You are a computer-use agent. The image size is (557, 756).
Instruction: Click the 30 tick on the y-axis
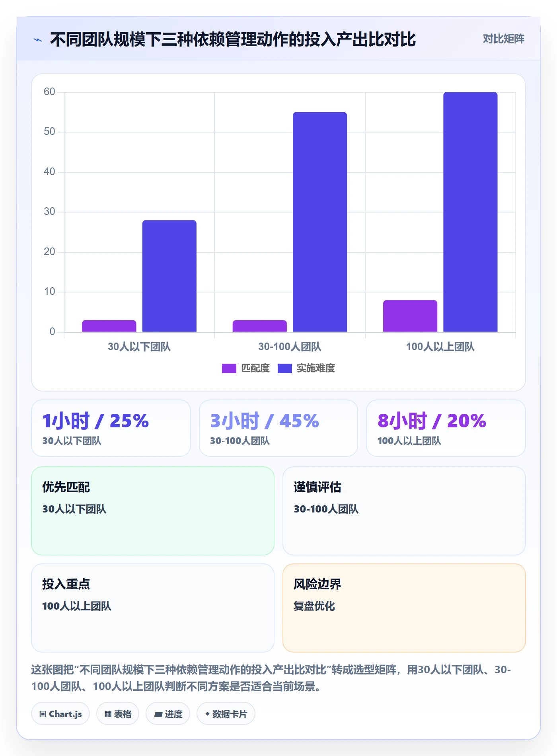(x=49, y=212)
